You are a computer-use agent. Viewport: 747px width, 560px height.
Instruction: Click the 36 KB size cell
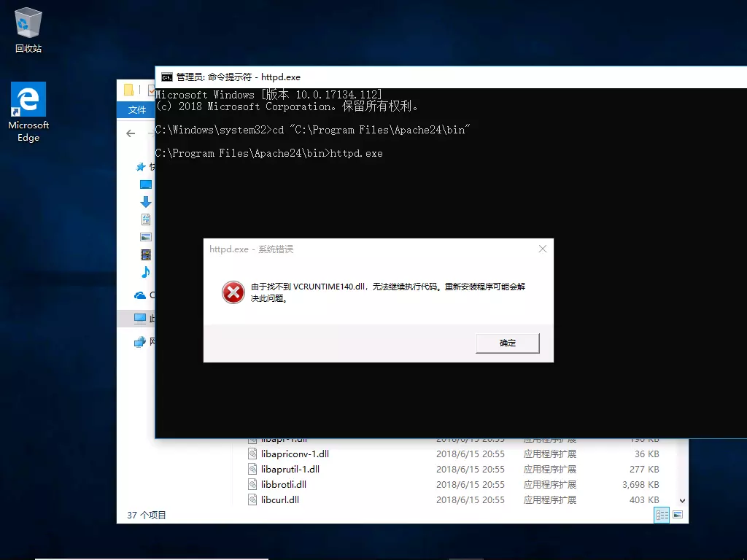coord(647,454)
